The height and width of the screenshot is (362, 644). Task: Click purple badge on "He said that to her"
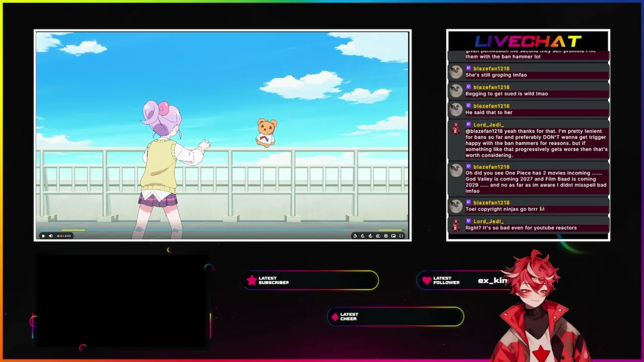pos(468,106)
